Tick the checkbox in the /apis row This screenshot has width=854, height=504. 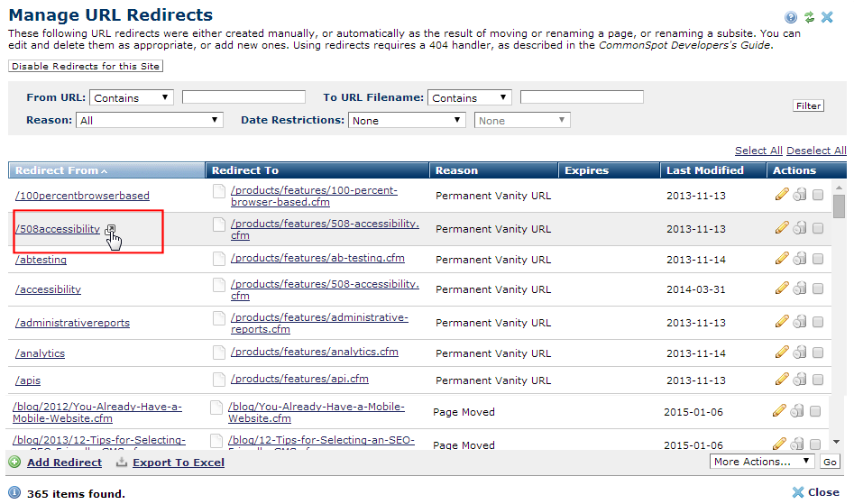[x=817, y=380]
